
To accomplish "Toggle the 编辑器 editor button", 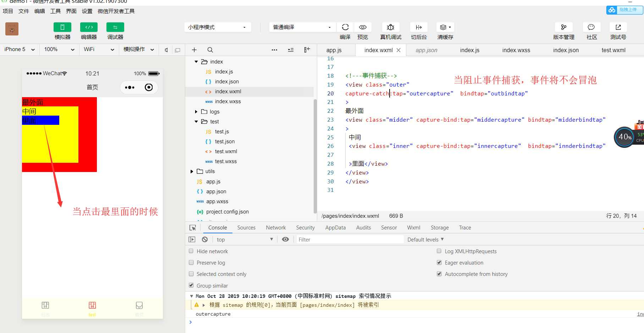I will (x=89, y=27).
